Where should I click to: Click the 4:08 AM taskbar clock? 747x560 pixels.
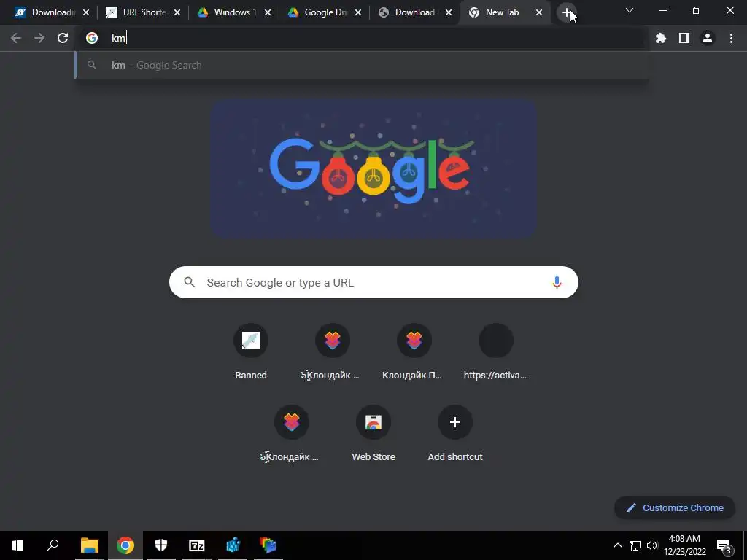click(x=684, y=545)
